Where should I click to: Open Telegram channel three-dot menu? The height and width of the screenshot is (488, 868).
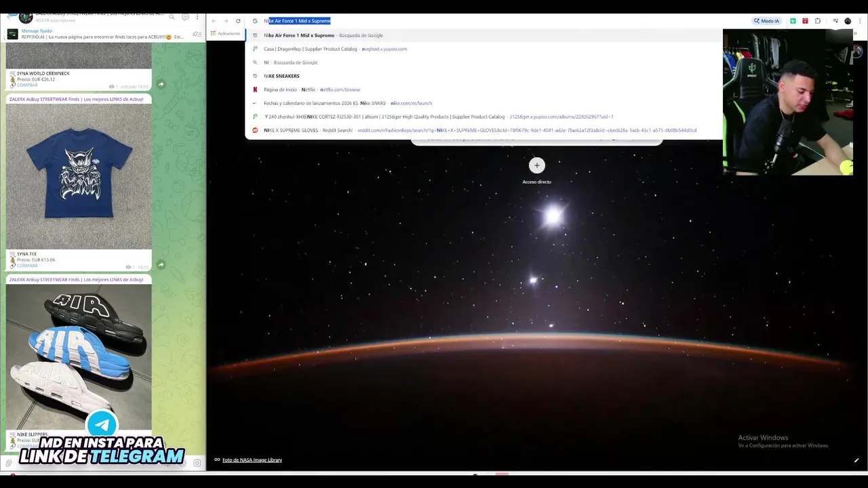[x=197, y=17]
